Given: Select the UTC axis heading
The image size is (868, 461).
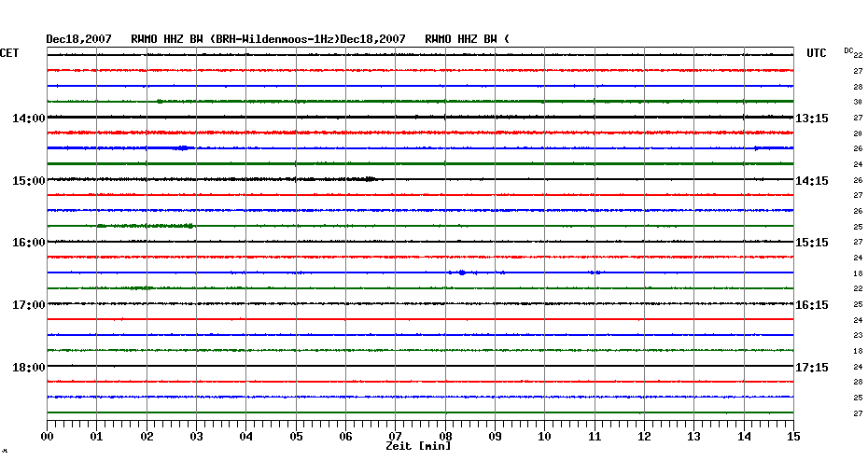Looking at the screenshot, I should [x=817, y=53].
